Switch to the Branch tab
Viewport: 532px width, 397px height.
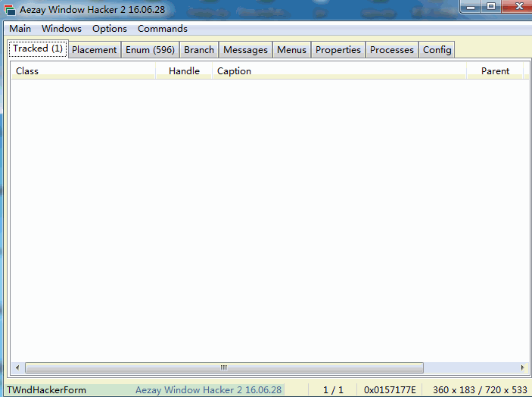tap(199, 50)
